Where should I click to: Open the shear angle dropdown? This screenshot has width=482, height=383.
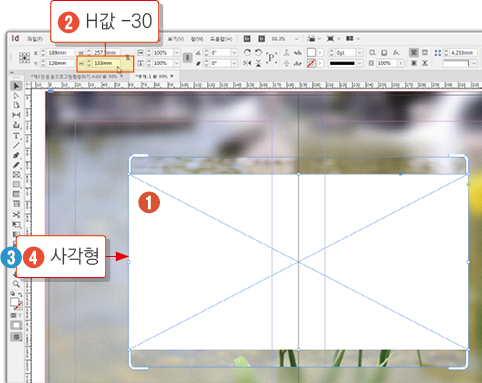(x=234, y=63)
